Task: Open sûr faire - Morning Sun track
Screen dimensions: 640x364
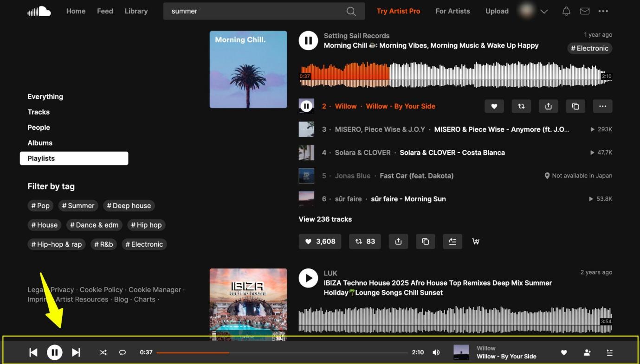Action: [408, 199]
